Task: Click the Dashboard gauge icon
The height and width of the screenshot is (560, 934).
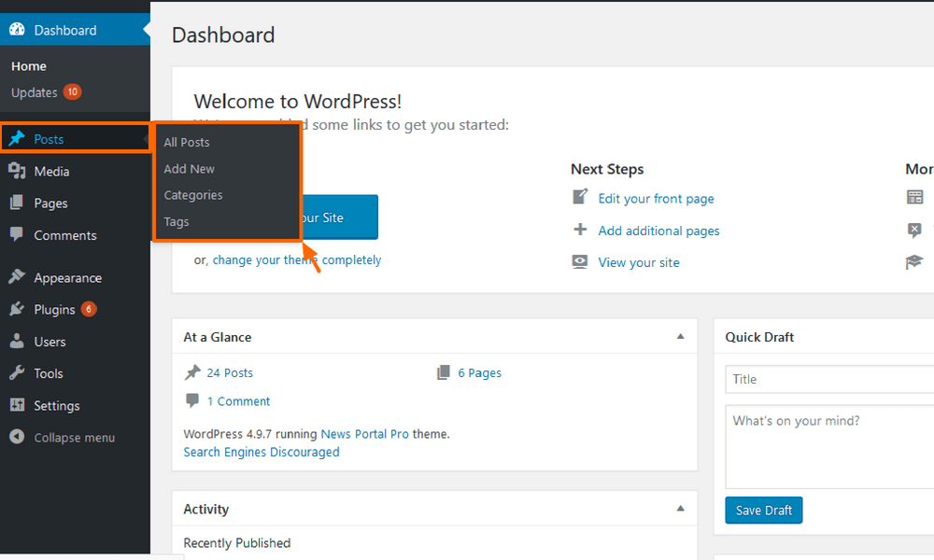Action: [17, 30]
